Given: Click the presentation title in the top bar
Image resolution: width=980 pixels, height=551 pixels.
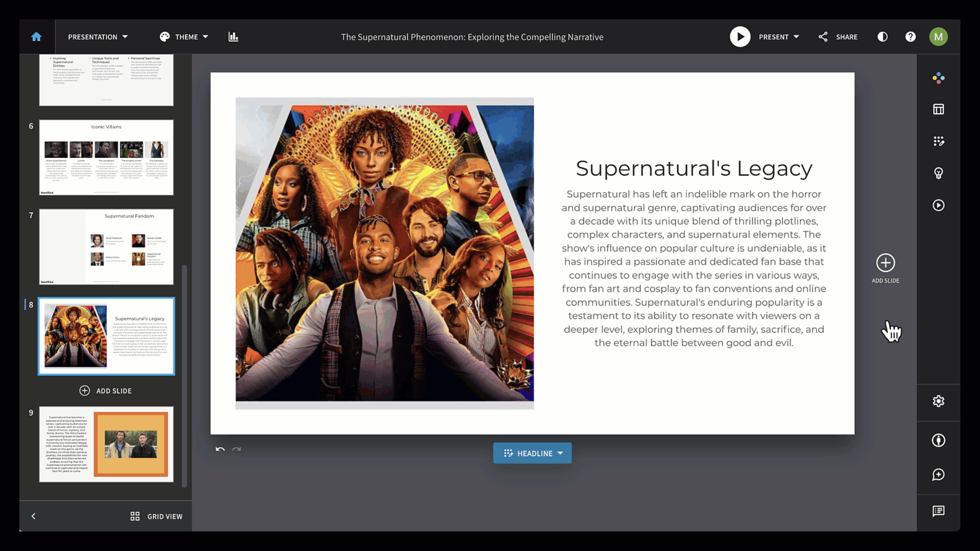Looking at the screenshot, I should pyautogui.click(x=472, y=37).
